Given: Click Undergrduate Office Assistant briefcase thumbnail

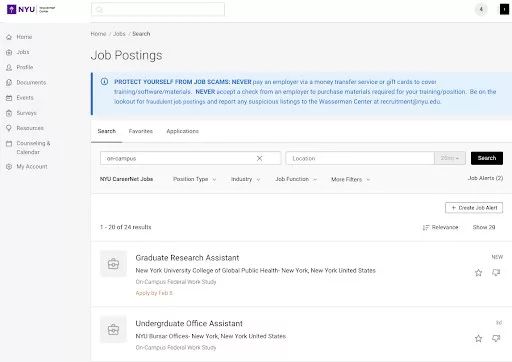Looking at the screenshot, I should (113, 329).
